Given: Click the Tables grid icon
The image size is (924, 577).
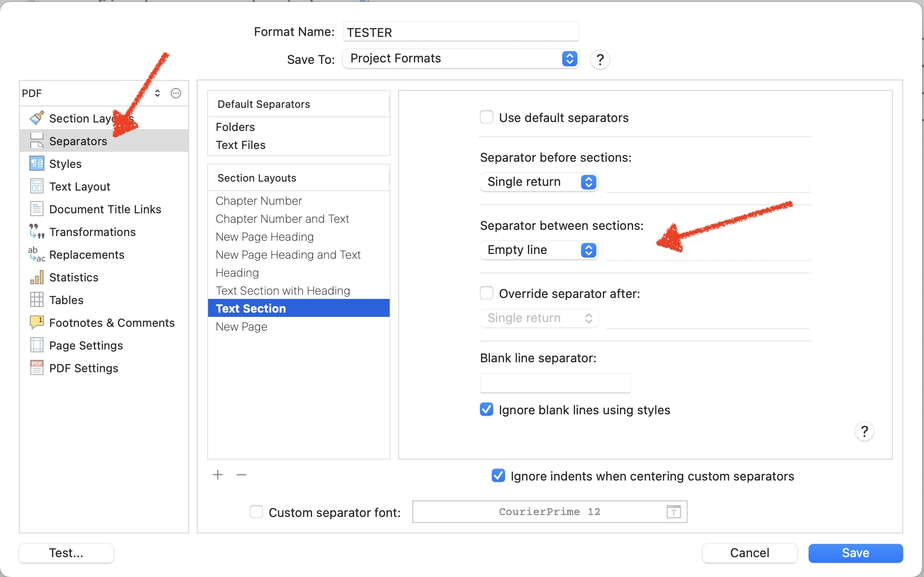Looking at the screenshot, I should click(x=37, y=300).
